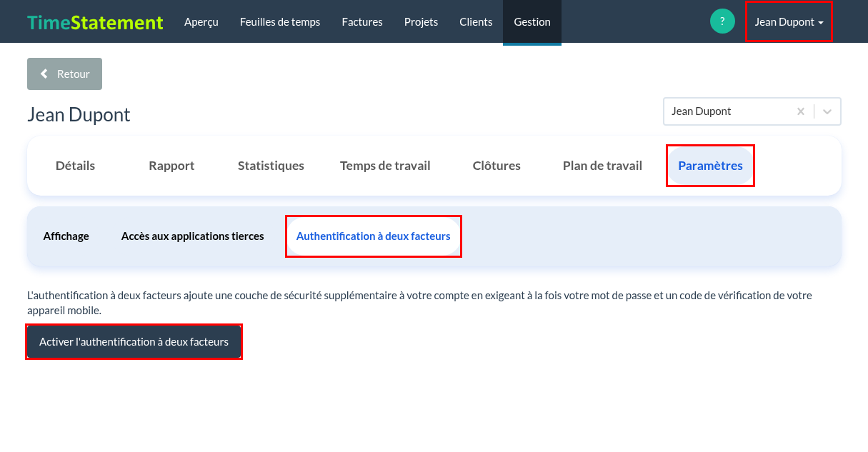Navigate to Projets

(x=421, y=21)
